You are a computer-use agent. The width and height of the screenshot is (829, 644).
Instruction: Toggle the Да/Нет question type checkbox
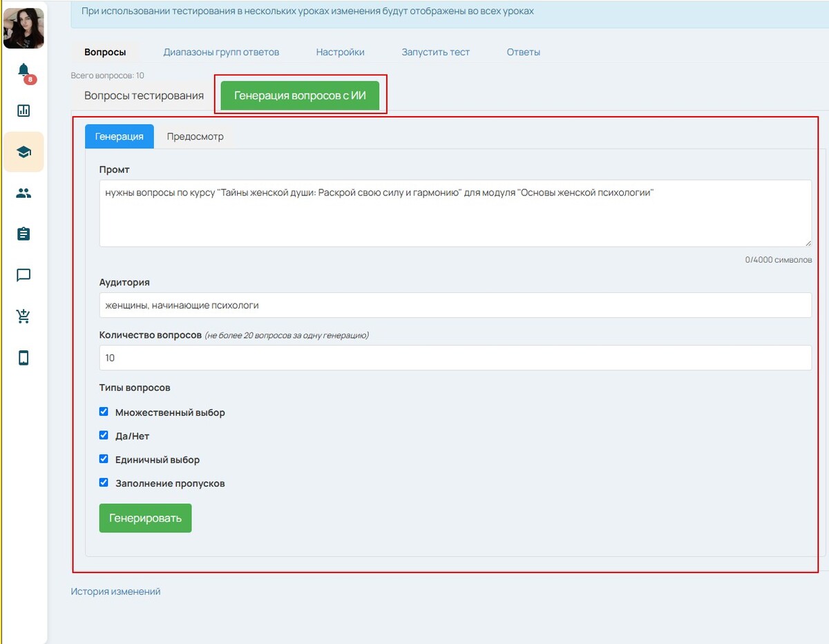[104, 435]
